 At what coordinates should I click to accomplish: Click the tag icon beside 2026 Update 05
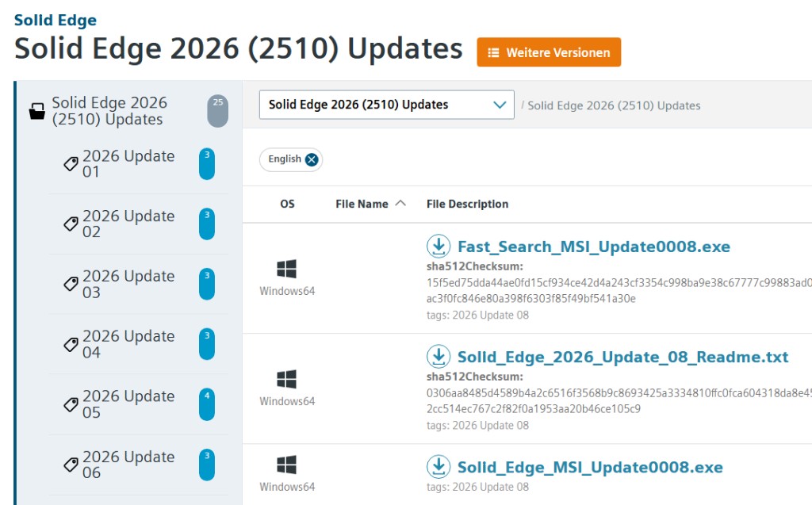pyautogui.click(x=71, y=404)
